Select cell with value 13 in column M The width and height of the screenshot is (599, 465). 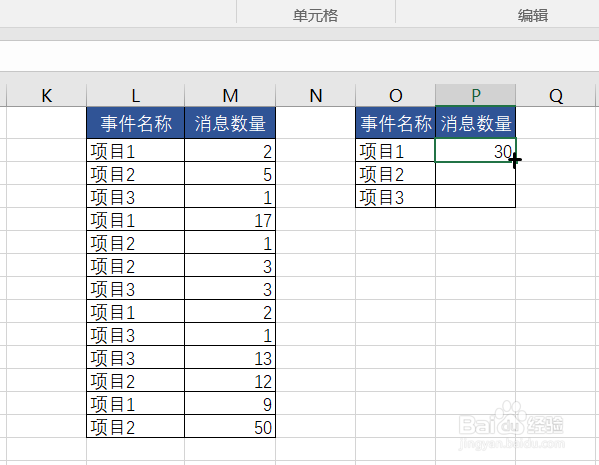point(230,357)
